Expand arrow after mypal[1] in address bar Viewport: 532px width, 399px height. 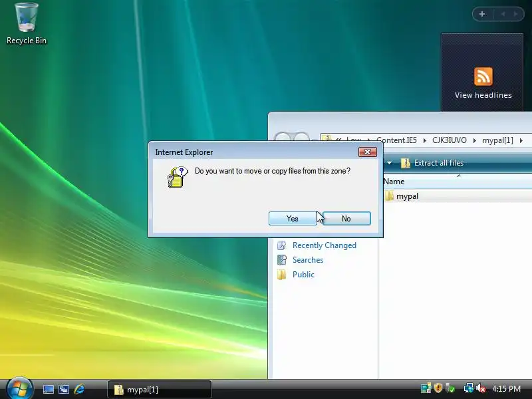tap(521, 140)
